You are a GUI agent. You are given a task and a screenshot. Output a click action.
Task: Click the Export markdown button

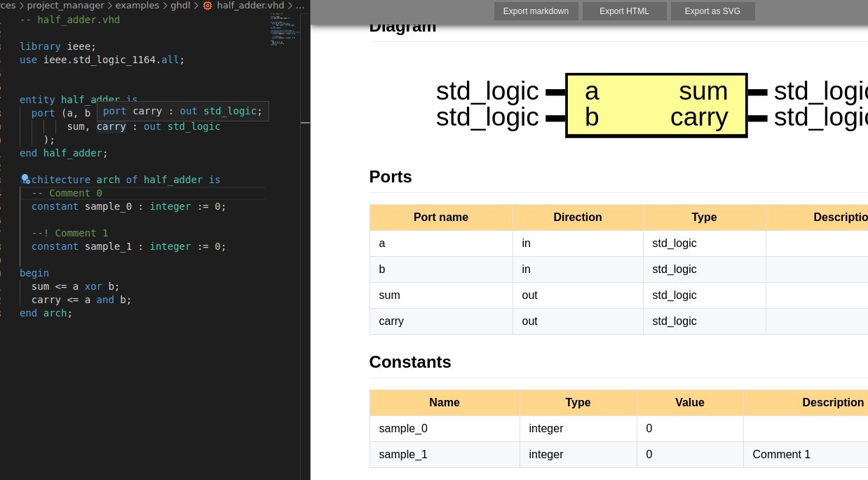pyautogui.click(x=536, y=11)
